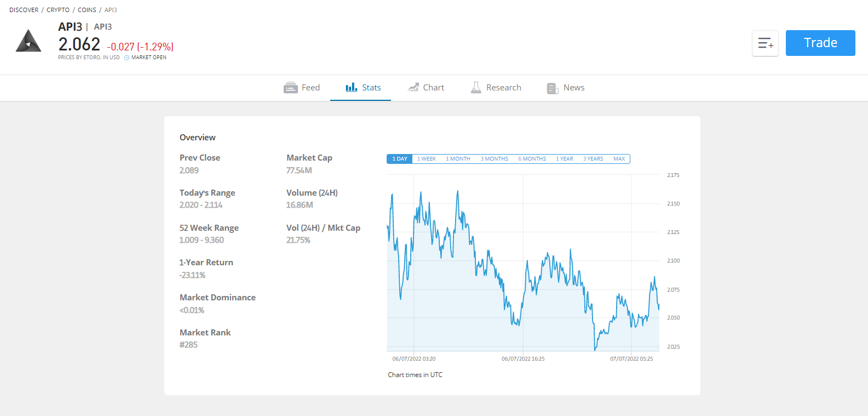Select the 1 DAY chart range

(x=400, y=159)
